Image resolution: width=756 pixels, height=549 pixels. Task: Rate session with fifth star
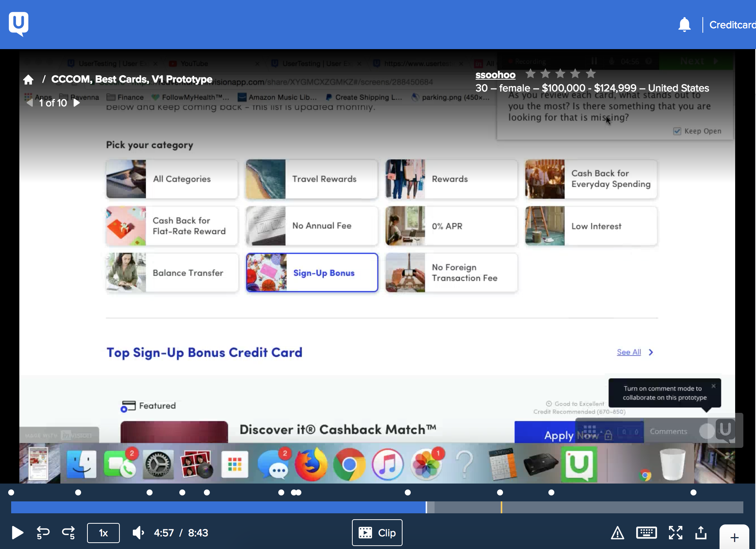click(590, 74)
